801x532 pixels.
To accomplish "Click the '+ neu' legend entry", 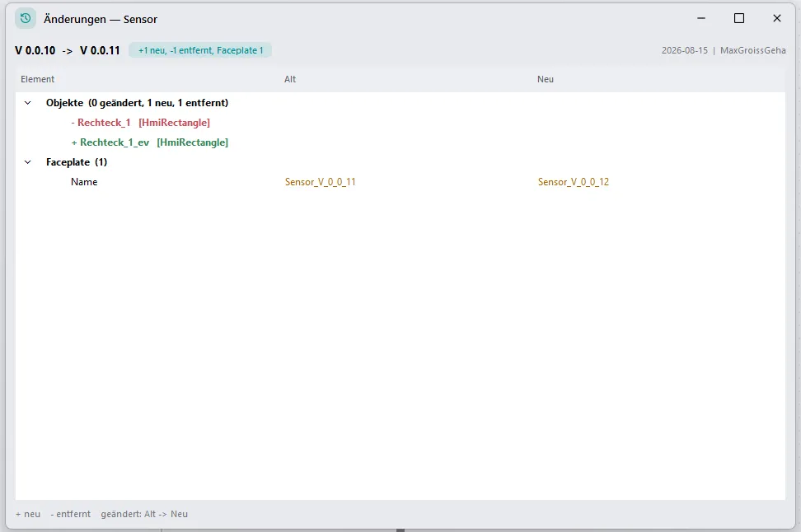I will tap(28, 514).
